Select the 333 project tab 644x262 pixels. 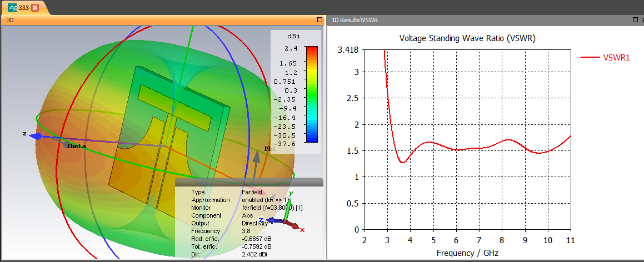(x=25, y=8)
